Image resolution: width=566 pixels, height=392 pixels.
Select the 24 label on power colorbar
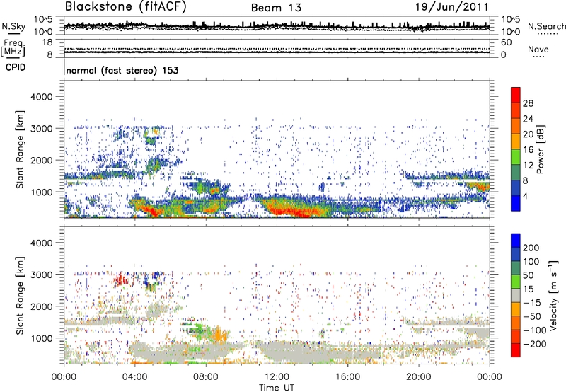[x=528, y=119]
